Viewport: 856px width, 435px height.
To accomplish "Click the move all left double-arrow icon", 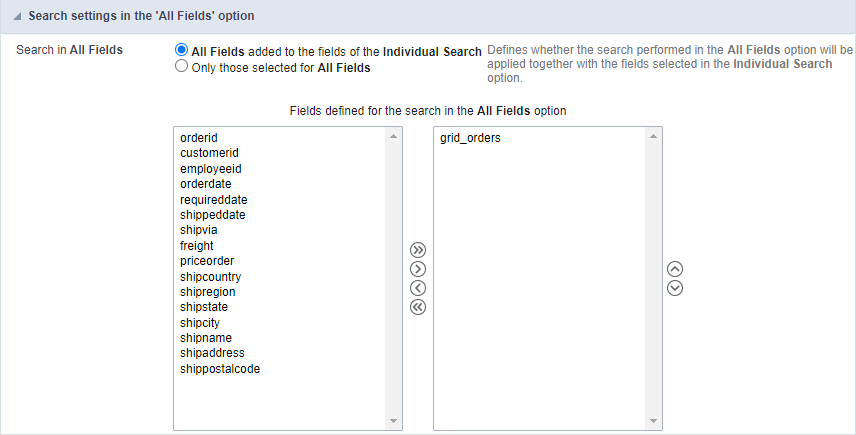I will (418, 307).
